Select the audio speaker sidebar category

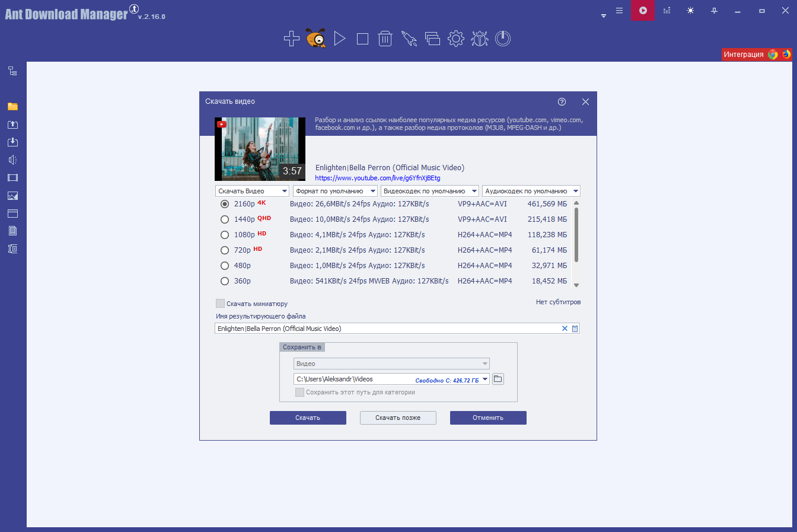click(x=12, y=160)
